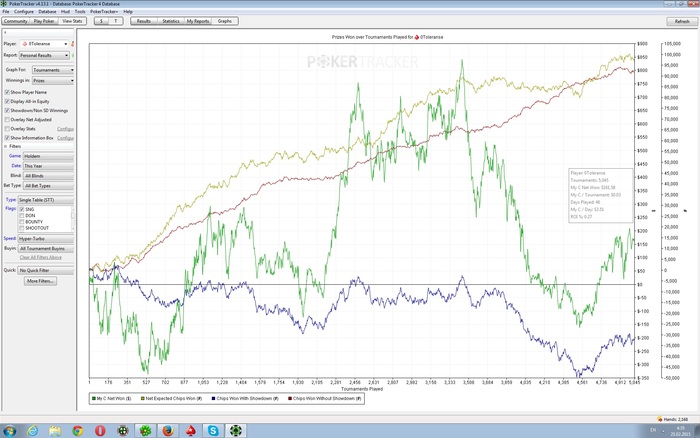Screen dimensions: 700x438
Task: Click the dark poker chip taskbar icon
Action: pos(123,431)
